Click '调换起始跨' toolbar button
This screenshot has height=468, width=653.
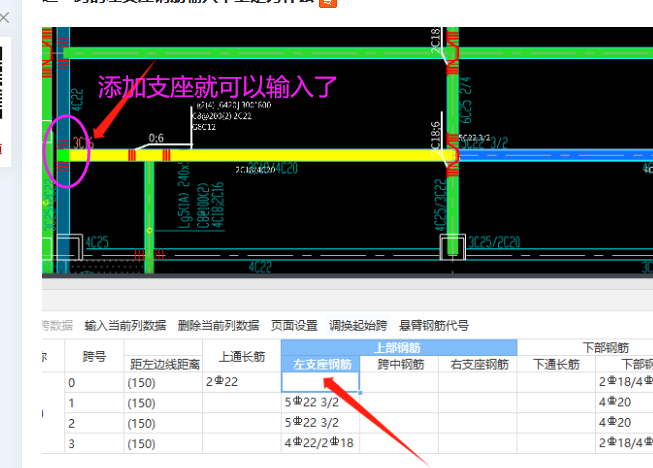tap(358, 325)
